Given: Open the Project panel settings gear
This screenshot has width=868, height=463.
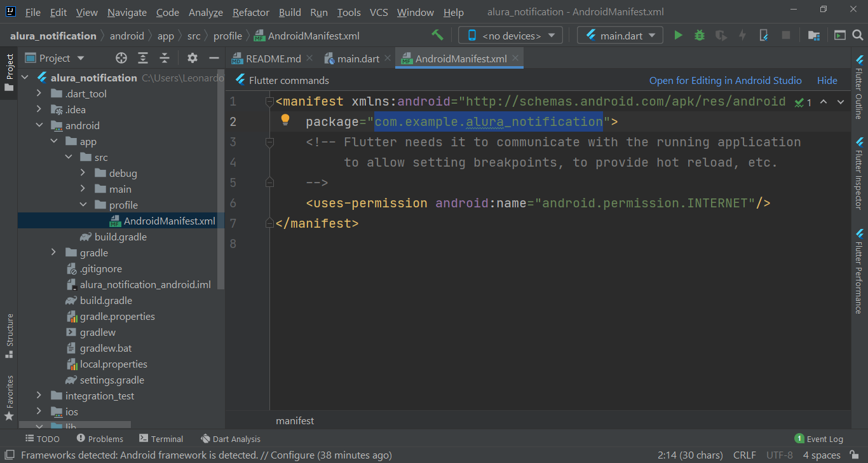Looking at the screenshot, I should point(192,58).
